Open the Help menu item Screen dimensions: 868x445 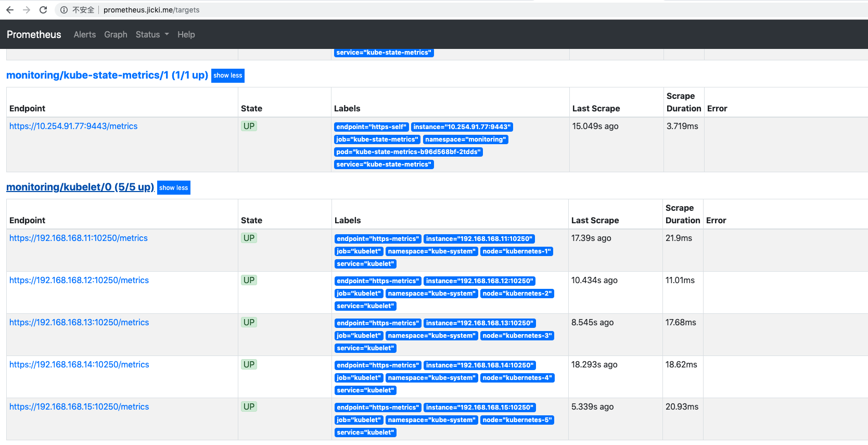(186, 34)
